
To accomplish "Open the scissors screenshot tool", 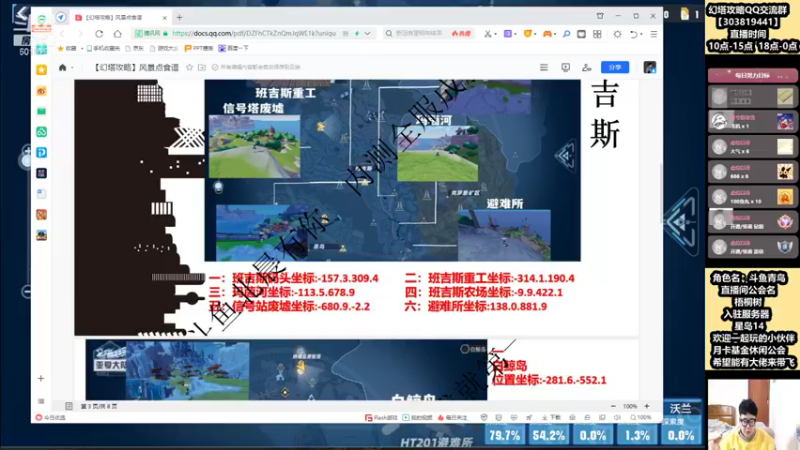I will tap(488, 34).
